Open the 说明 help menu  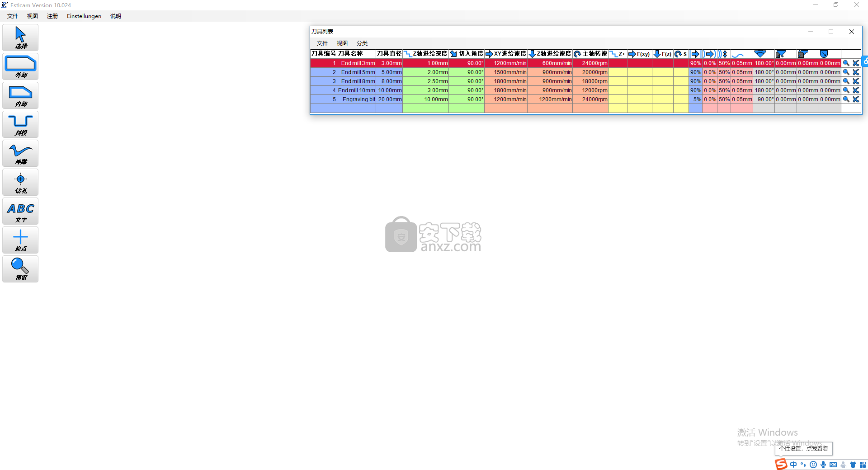(116, 16)
